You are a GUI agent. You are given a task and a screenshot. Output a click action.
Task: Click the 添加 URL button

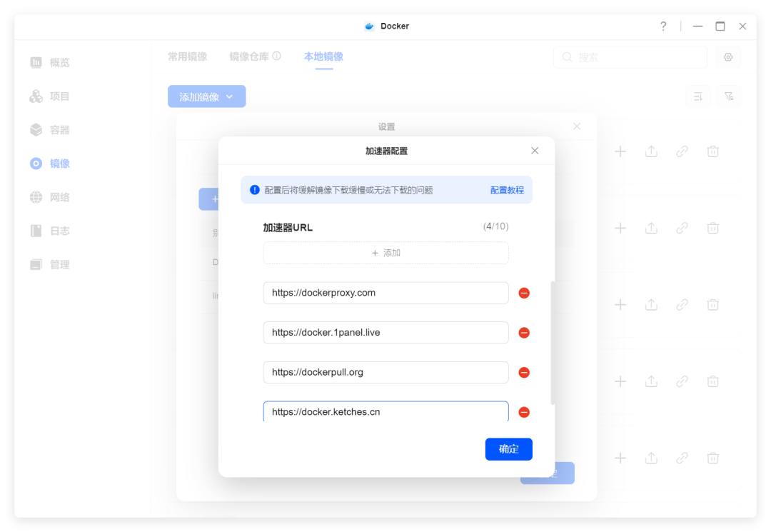coord(386,253)
